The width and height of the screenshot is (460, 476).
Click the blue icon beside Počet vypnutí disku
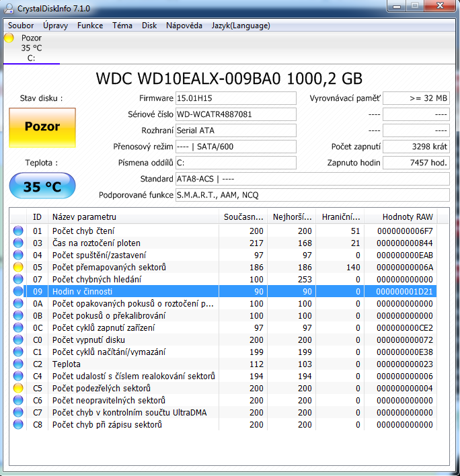click(17, 340)
